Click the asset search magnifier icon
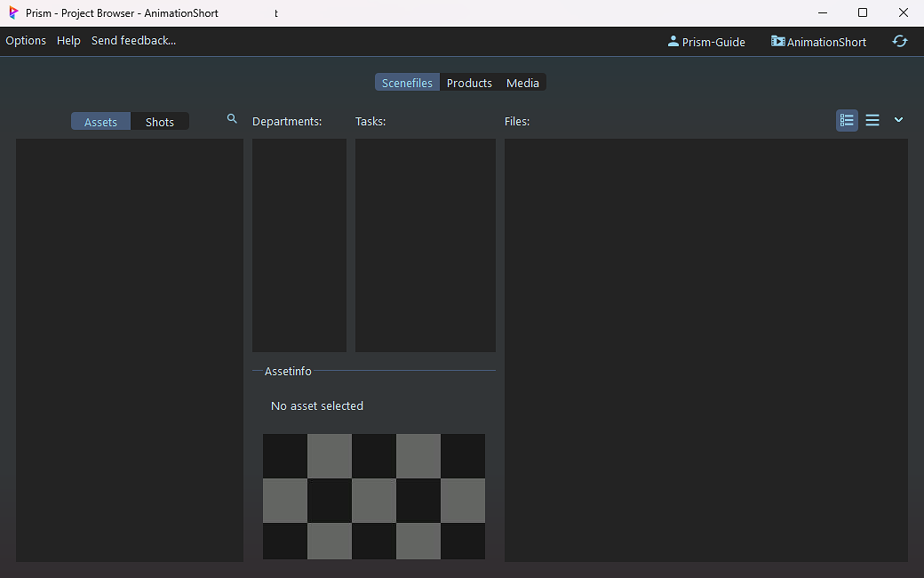 click(232, 119)
